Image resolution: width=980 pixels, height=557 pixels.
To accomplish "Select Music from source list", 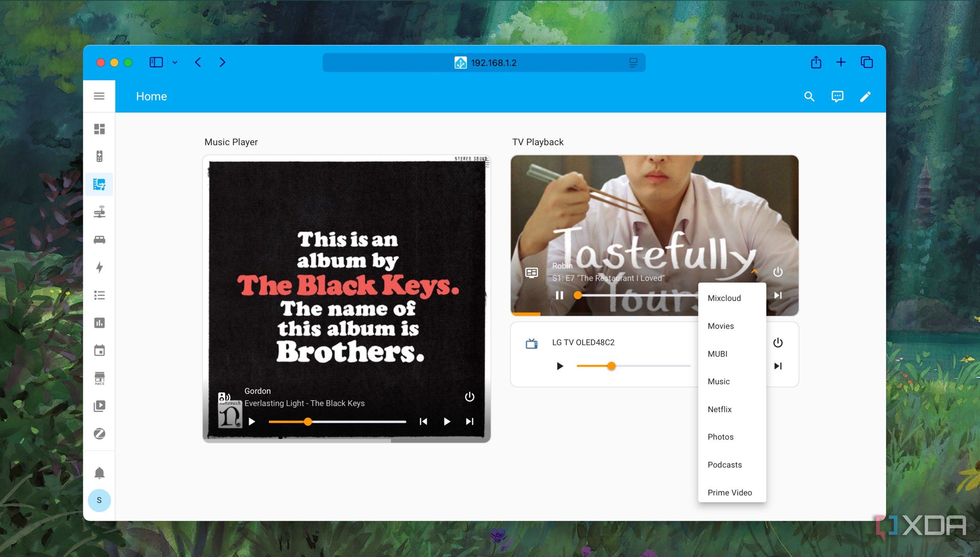I will tap(732, 382).
